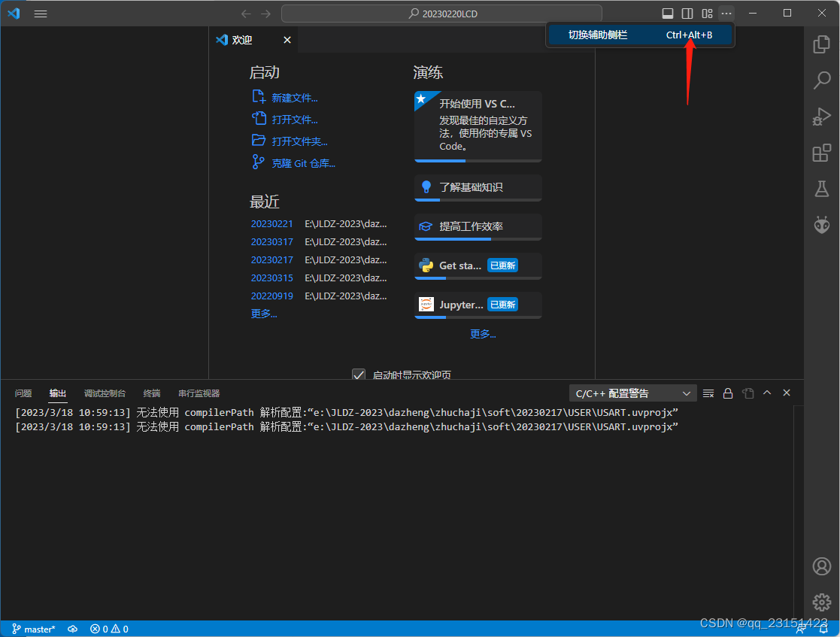The width and height of the screenshot is (840, 637).
Task: Open recent folder 20220919
Action: [271, 296]
